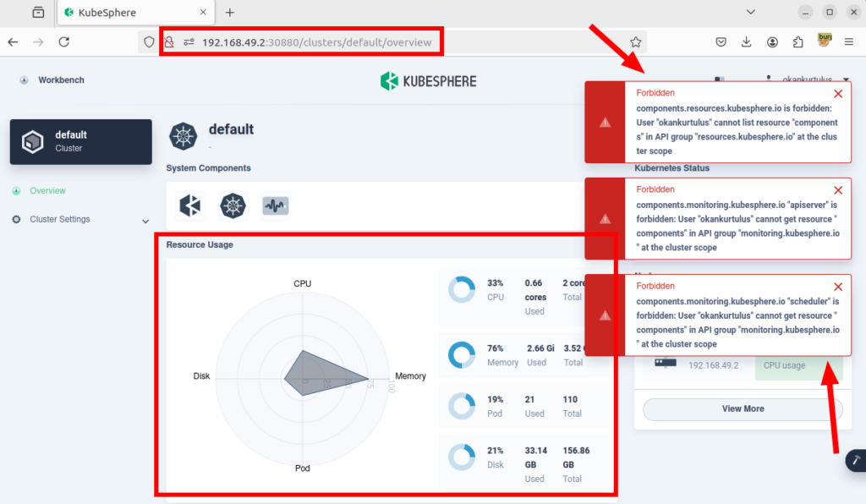The width and height of the screenshot is (866, 504).
Task: Open the okankurtulus user dropdown
Action: 808,80
